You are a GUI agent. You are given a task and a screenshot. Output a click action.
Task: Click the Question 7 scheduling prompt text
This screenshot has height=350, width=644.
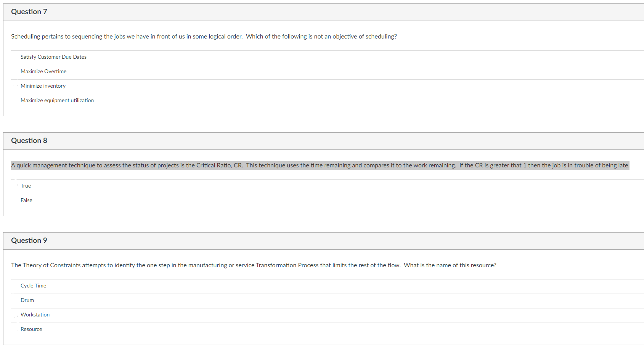[204, 36]
